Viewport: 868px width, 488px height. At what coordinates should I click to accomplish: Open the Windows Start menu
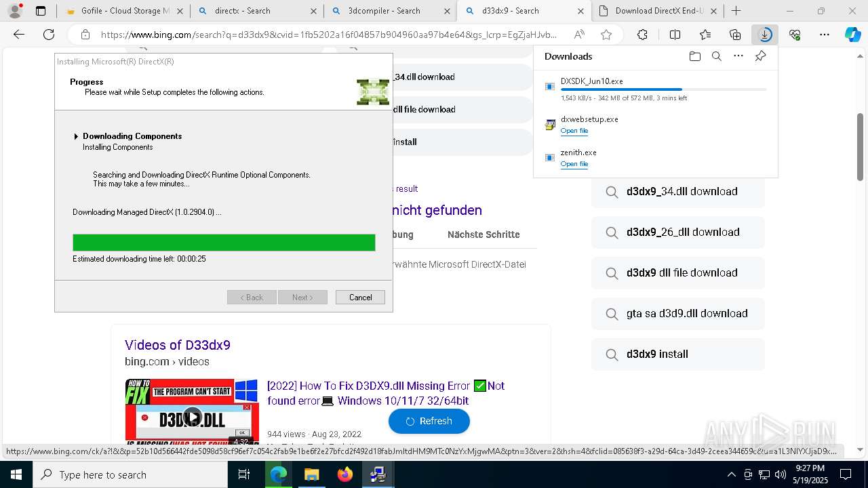[16, 474]
